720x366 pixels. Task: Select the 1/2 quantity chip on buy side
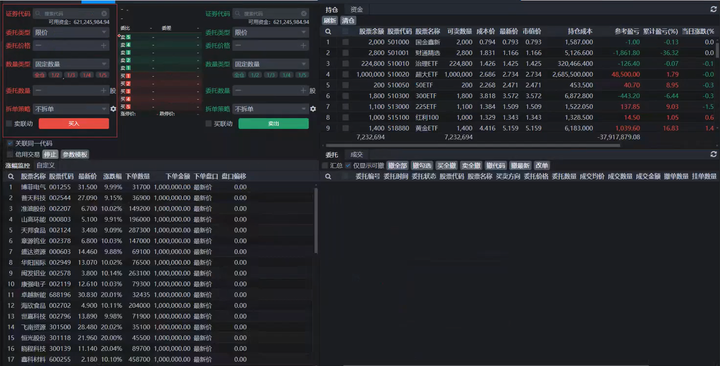[55, 75]
